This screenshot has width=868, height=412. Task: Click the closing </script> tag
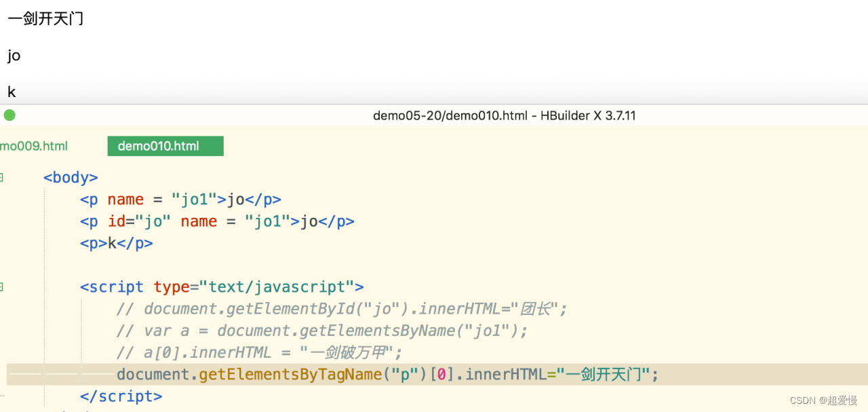[x=121, y=396]
